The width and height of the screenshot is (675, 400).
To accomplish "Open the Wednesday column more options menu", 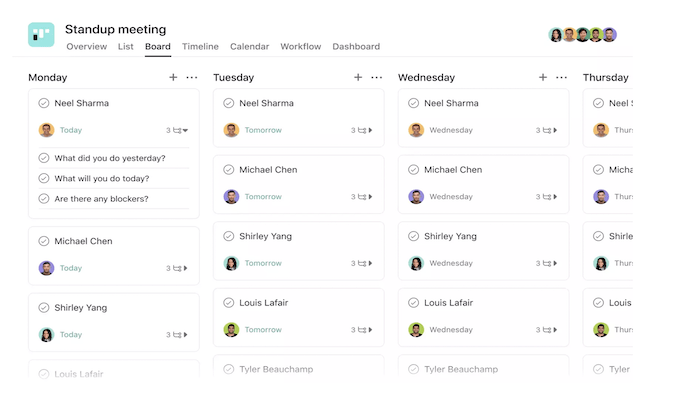I will [x=562, y=77].
